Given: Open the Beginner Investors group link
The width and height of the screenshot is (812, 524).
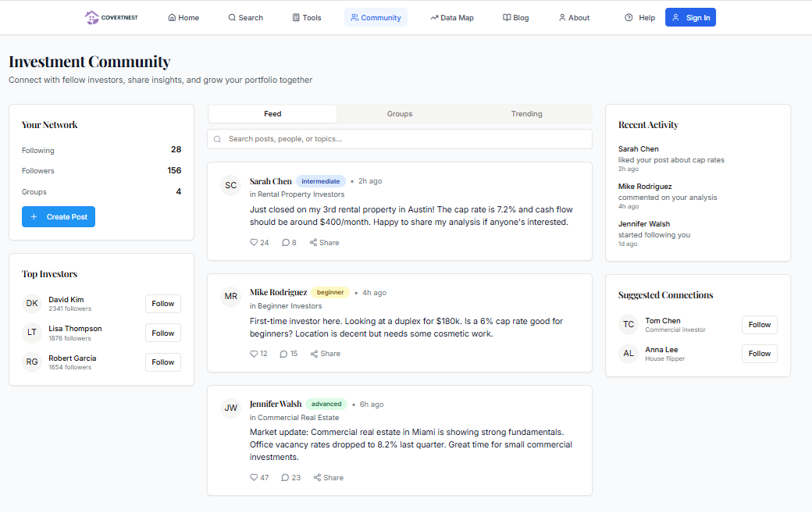Looking at the screenshot, I should click(290, 306).
